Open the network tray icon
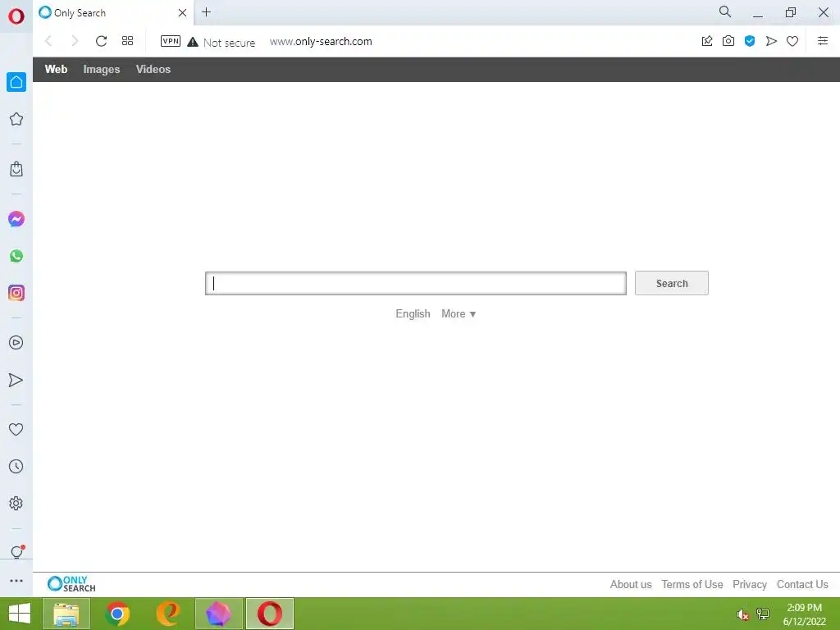Screen dimensions: 840x630 [x=763, y=614]
